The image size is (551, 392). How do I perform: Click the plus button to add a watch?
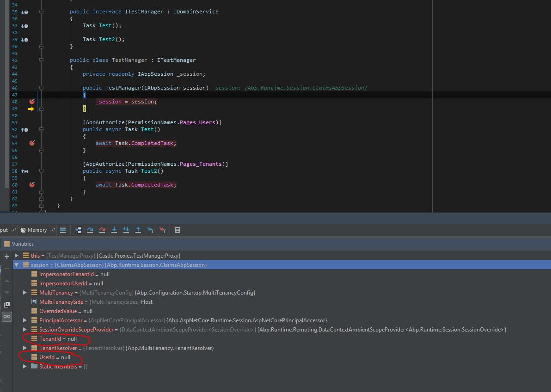click(6, 256)
